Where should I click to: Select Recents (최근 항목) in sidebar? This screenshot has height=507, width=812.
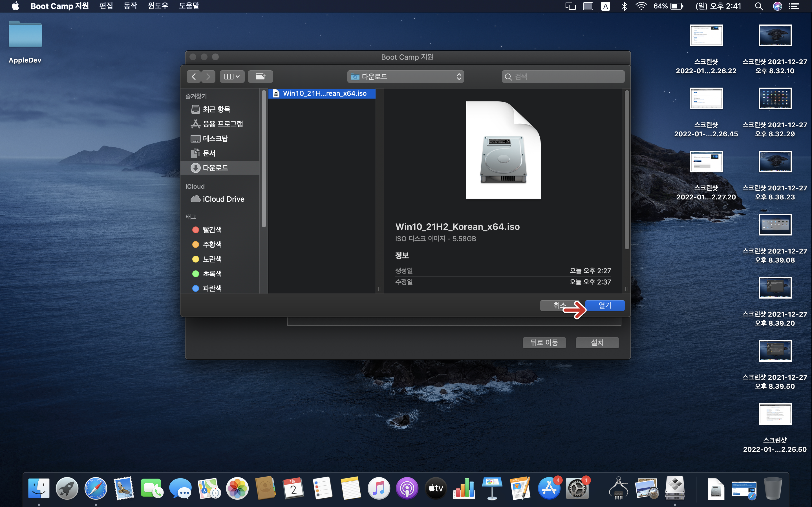216,109
